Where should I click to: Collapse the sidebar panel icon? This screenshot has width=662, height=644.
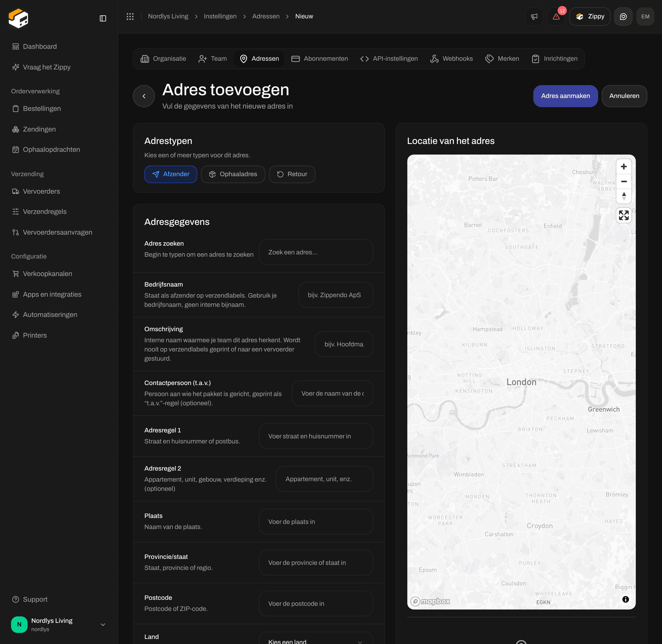pos(103,18)
